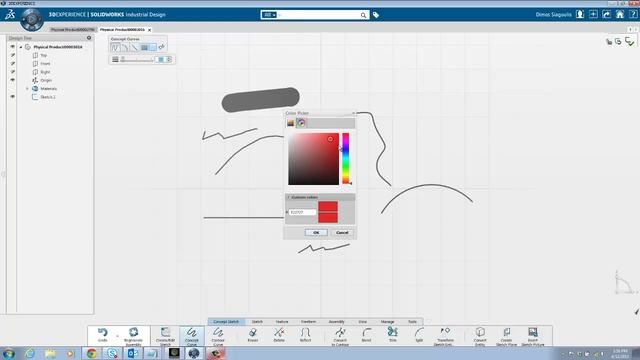The width and height of the screenshot is (640, 360).
Task: Click the Concept Curves last tool icon
Action: click(x=162, y=47)
